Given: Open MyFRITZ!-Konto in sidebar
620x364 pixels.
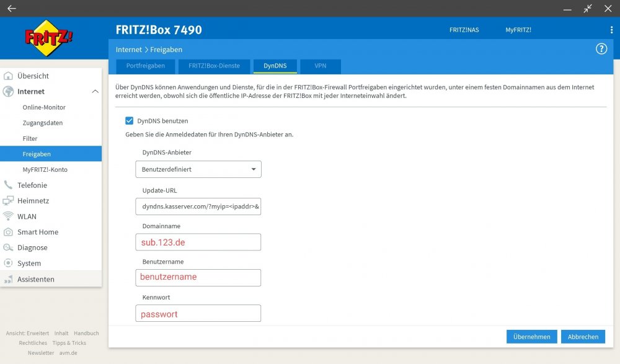Looking at the screenshot, I should (45, 169).
